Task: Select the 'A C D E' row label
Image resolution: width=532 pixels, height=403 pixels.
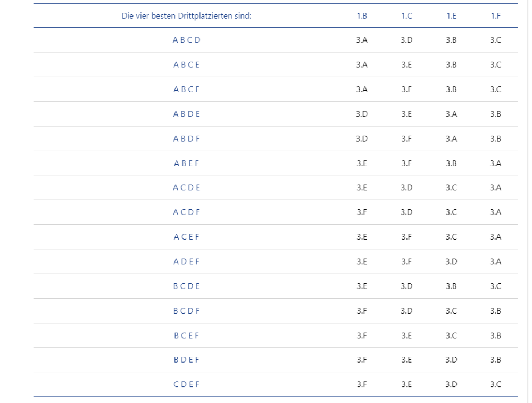Action: point(186,187)
